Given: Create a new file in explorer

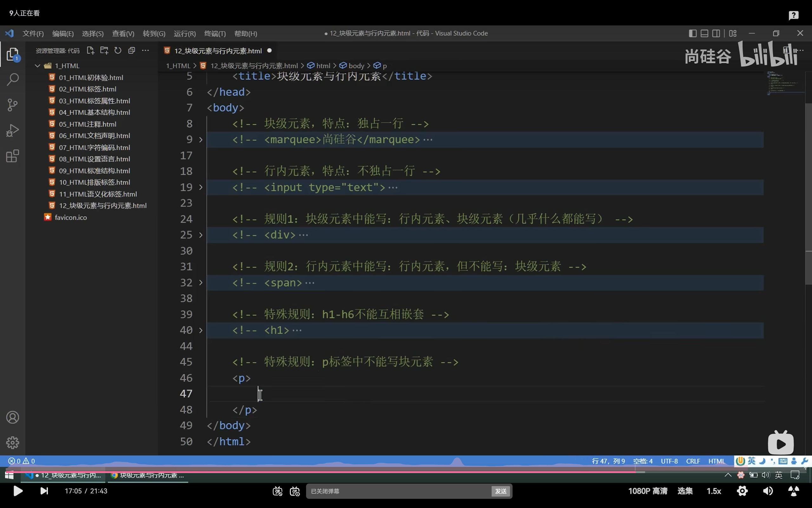Looking at the screenshot, I should [x=90, y=50].
